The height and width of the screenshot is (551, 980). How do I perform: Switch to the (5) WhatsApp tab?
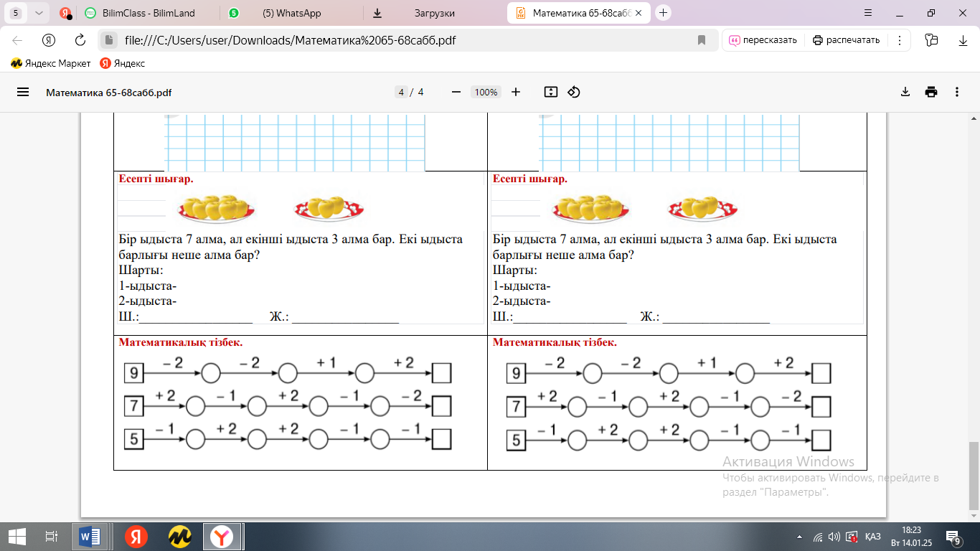[291, 13]
